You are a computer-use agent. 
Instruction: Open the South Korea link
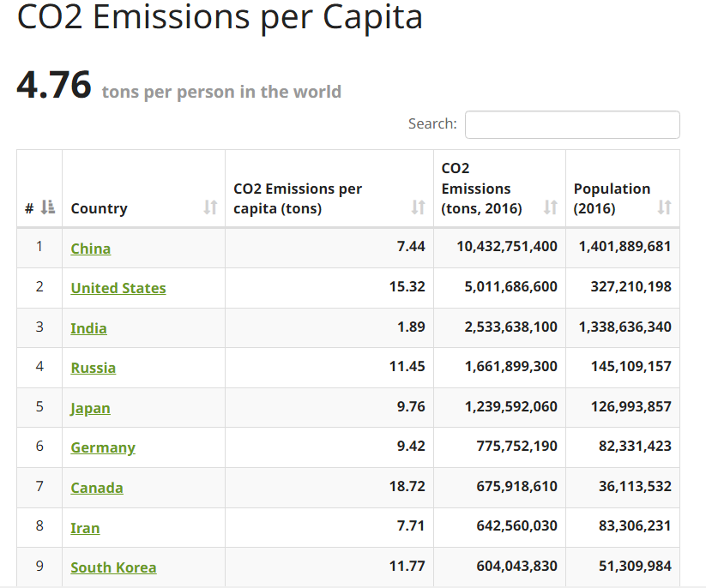click(113, 567)
